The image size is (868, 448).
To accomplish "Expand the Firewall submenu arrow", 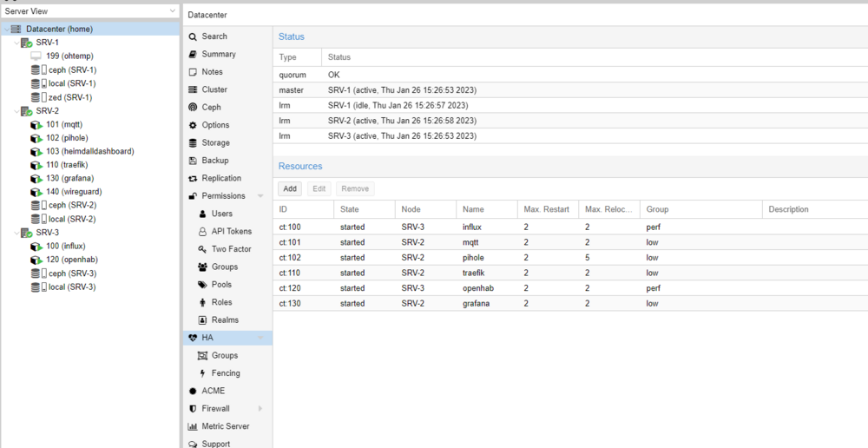I will coord(260,409).
